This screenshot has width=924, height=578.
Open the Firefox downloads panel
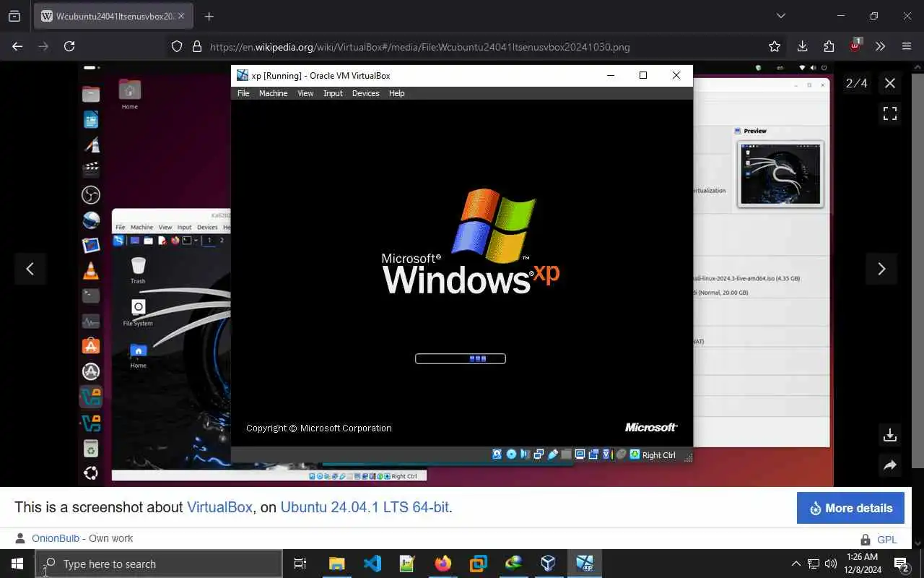[802, 46]
